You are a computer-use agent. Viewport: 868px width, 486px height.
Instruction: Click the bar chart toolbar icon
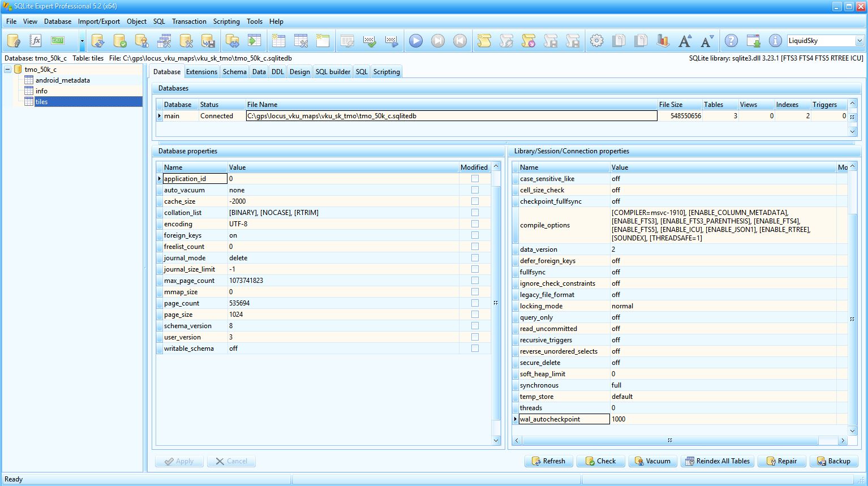coord(663,41)
